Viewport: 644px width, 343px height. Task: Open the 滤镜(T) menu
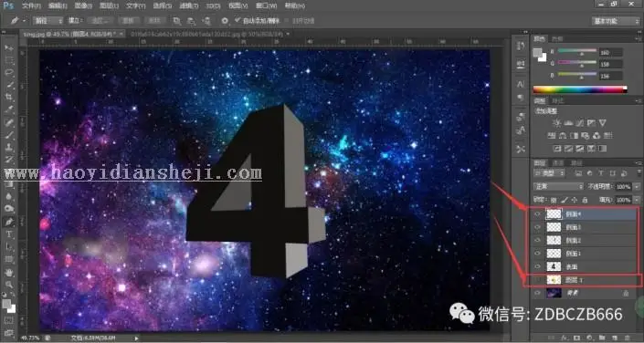point(189,5)
